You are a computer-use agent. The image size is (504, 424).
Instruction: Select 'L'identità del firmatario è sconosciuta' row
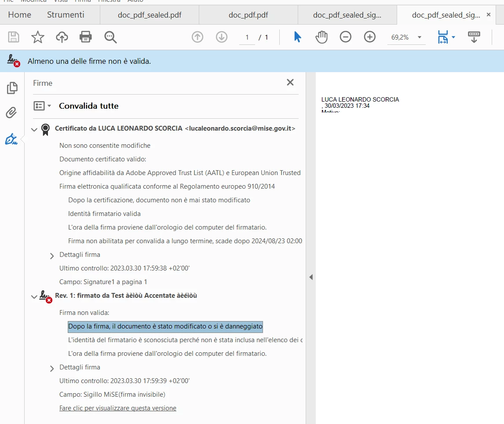pos(185,340)
